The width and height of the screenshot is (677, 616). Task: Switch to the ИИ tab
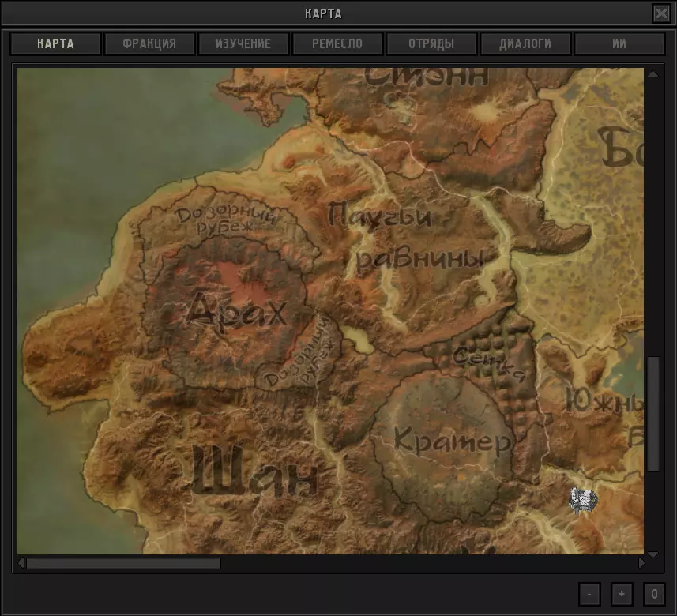(619, 43)
